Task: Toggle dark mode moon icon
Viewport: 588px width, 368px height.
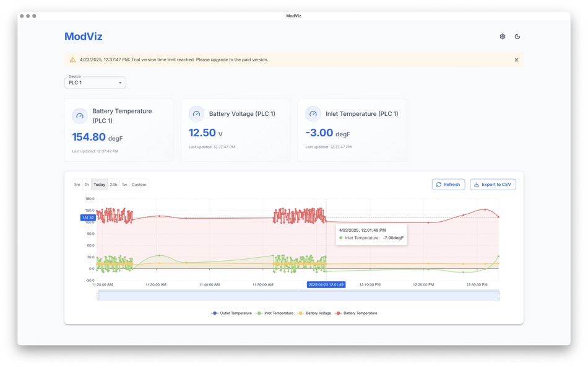Action: coord(517,37)
